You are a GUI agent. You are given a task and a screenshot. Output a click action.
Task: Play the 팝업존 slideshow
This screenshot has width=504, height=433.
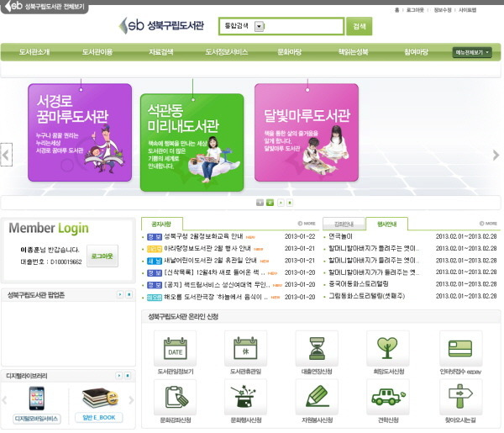120,294
